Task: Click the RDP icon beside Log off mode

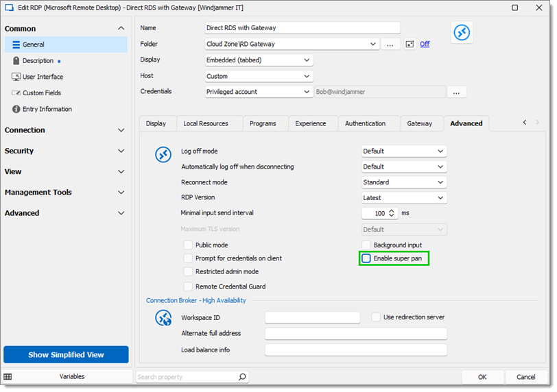Action: pos(163,155)
